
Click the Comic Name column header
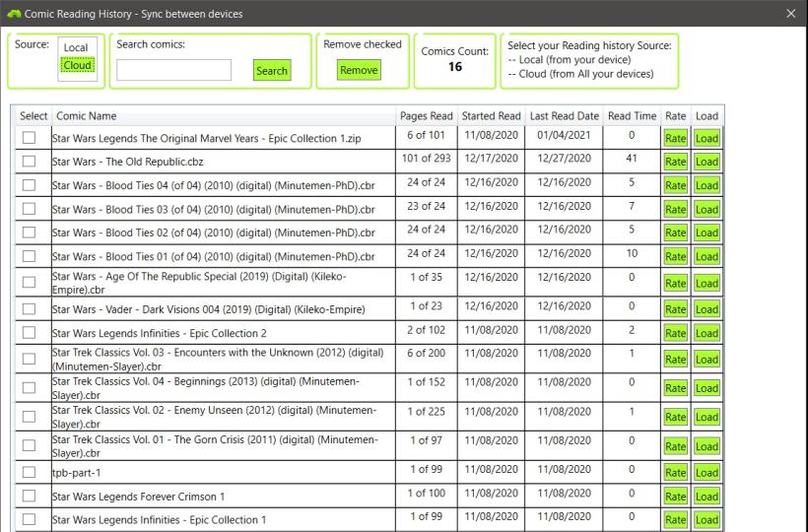(224, 116)
